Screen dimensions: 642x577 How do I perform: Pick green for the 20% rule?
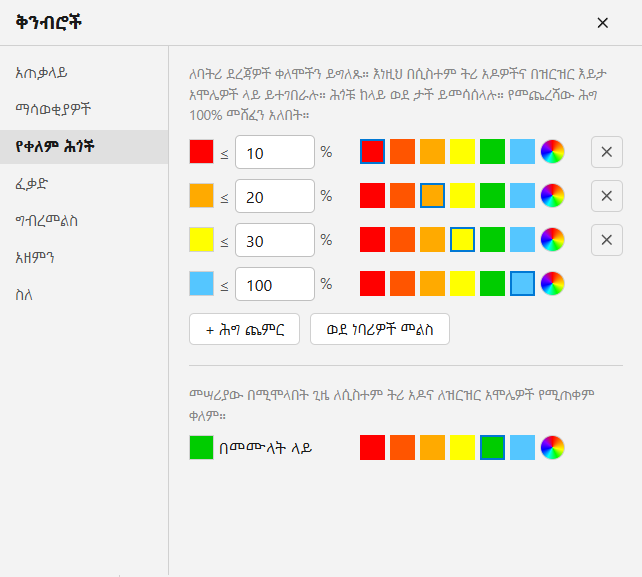(x=493, y=196)
